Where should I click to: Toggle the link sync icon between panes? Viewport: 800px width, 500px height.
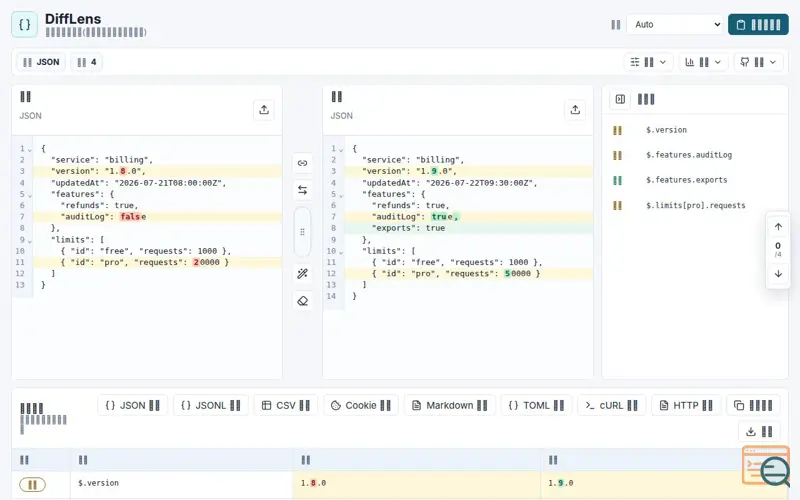point(303,163)
